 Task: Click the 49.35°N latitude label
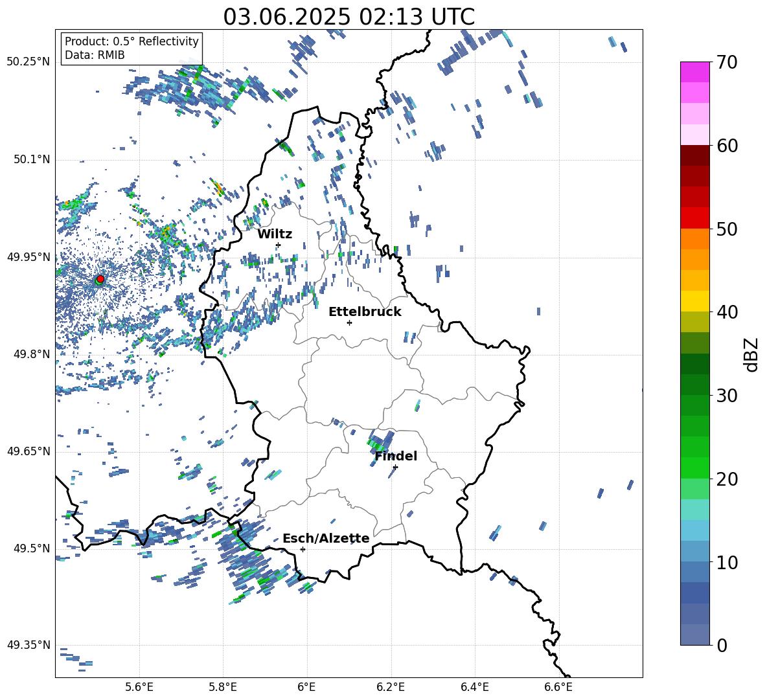(x=29, y=645)
